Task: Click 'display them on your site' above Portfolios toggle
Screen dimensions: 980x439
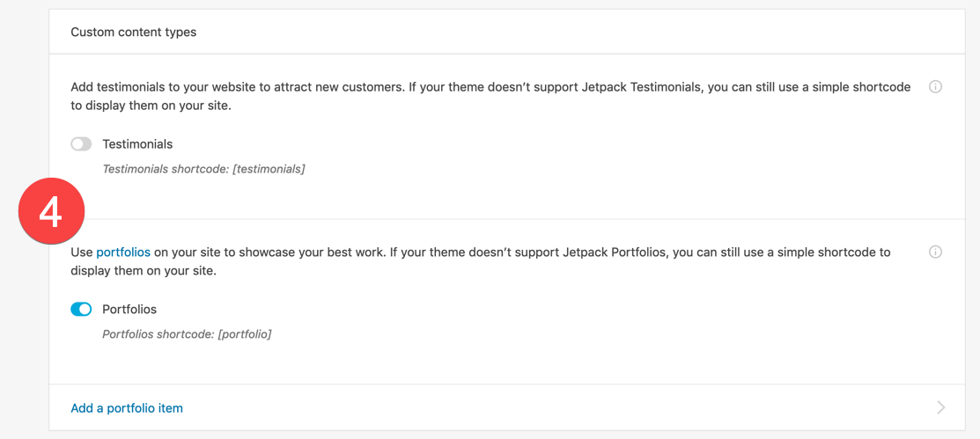Action: point(144,271)
